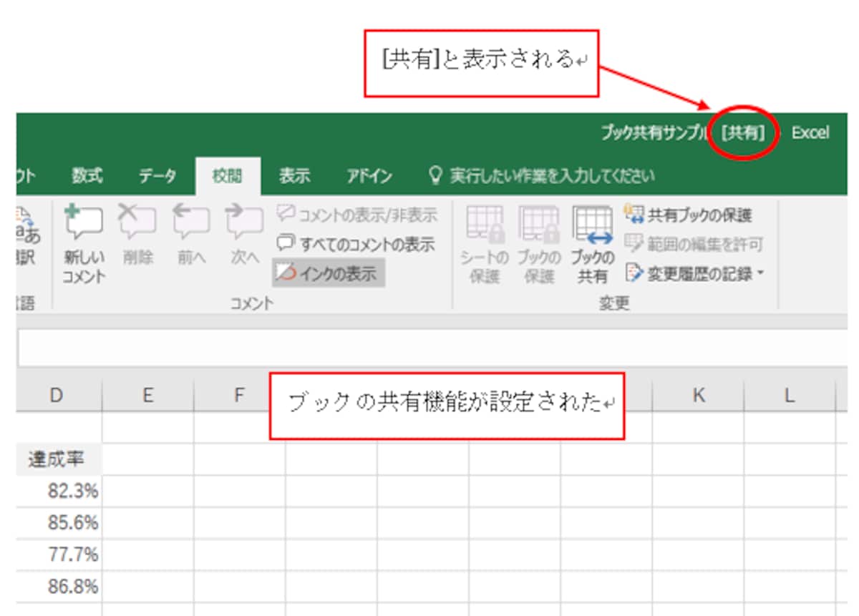Viewport: 859px width, 616px height.
Task: Open the 表示 tab
Action: pos(294,175)
